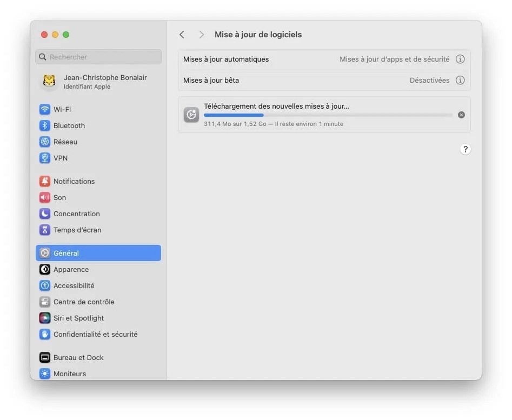Open info for Mises à jour bêta
The width and height of the screenshot is (512, 420).
(460, 80)
